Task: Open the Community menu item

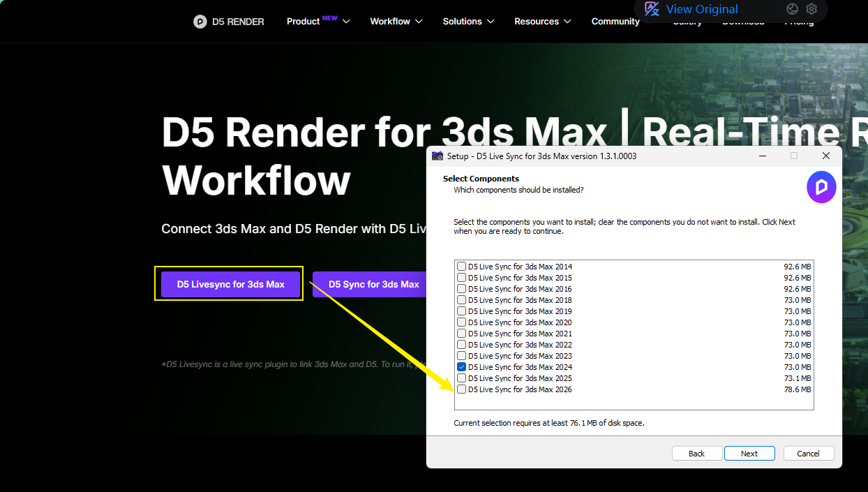Action: point(615,22)
